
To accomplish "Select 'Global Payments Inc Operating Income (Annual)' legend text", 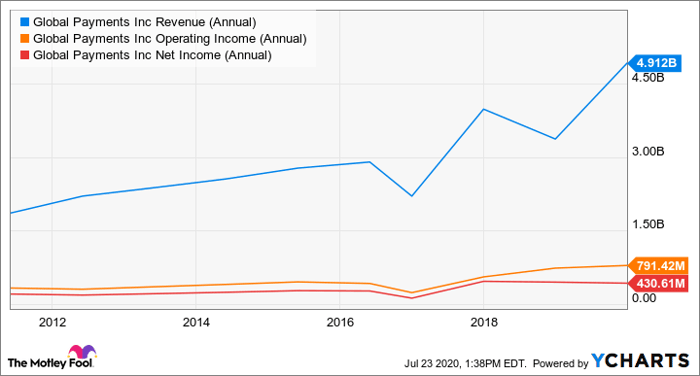I will click(170, 38).
